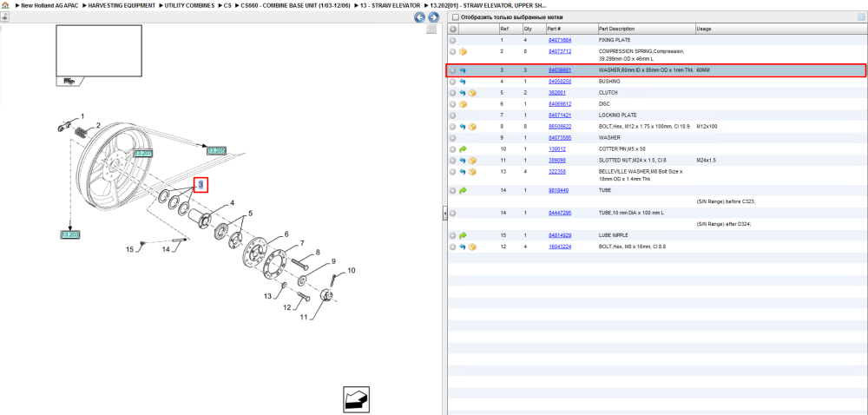Open part number 130012 link
The width and height of the screenshot is (868, 415).
(557, 149)
